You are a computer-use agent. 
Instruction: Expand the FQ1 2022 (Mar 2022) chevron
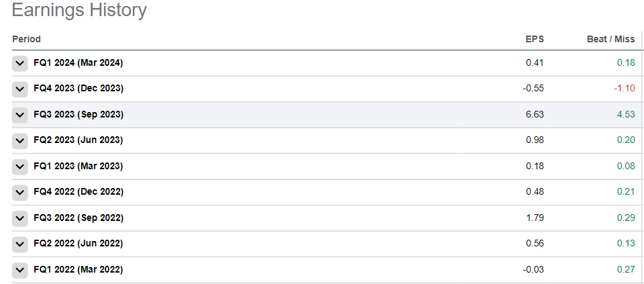coord(20,270)
